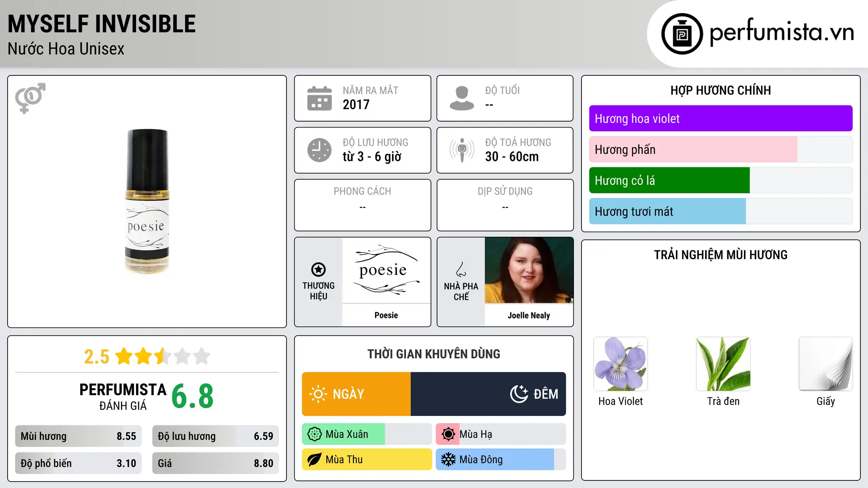The height and width of the screenshot is (488, 868).
Task: Click the star badge icon above Thương hiệu
Action: (318, 269)
